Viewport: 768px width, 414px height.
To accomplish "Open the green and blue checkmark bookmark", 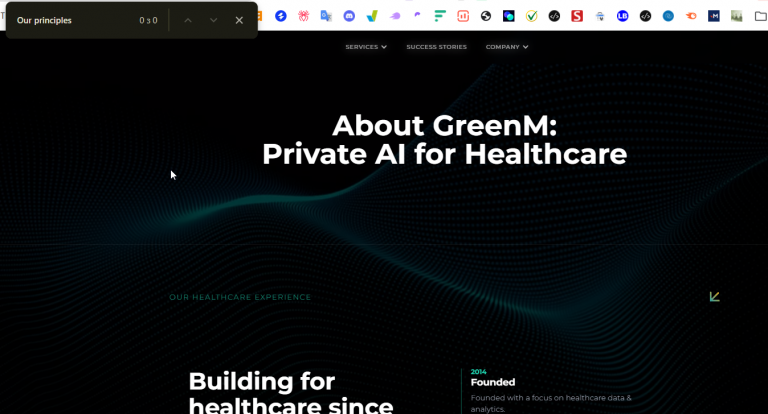I will (x=372, y=16).
